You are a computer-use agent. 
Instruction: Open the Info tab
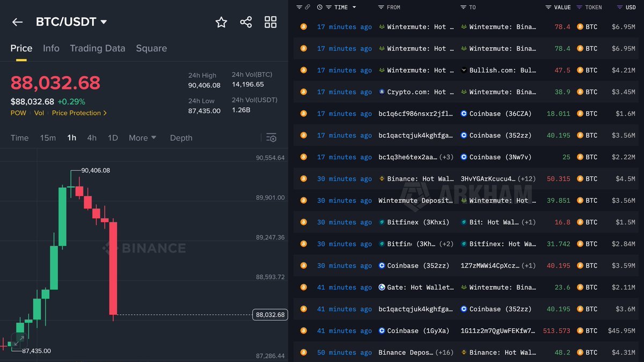pos(51,48)
